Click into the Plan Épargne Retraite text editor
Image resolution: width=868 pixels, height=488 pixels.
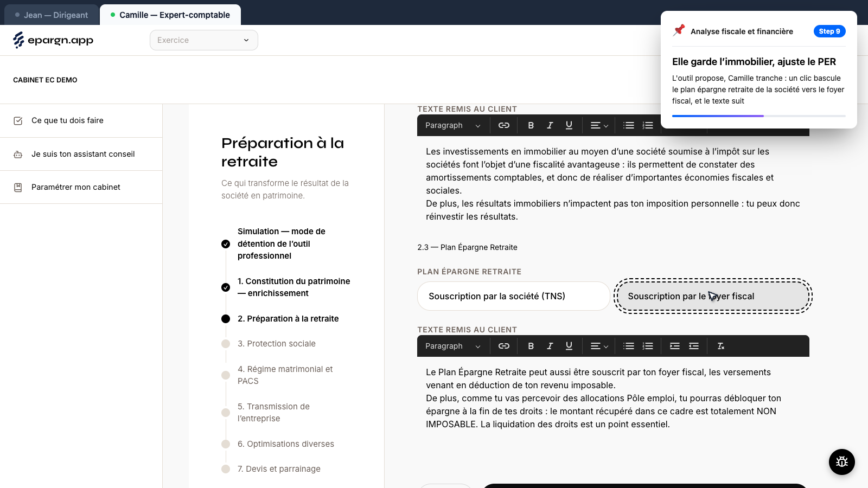(x=613, y=398)
